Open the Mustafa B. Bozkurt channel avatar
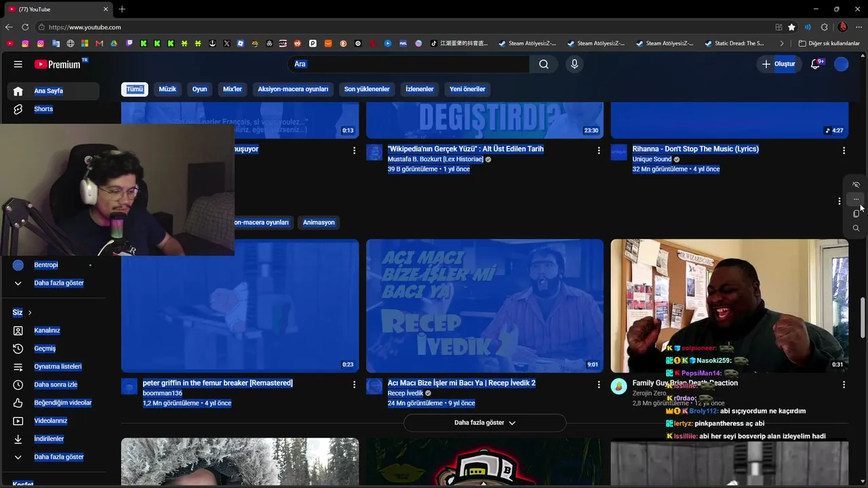This screenshot has height=488, width=868. [x=374, y=152]
